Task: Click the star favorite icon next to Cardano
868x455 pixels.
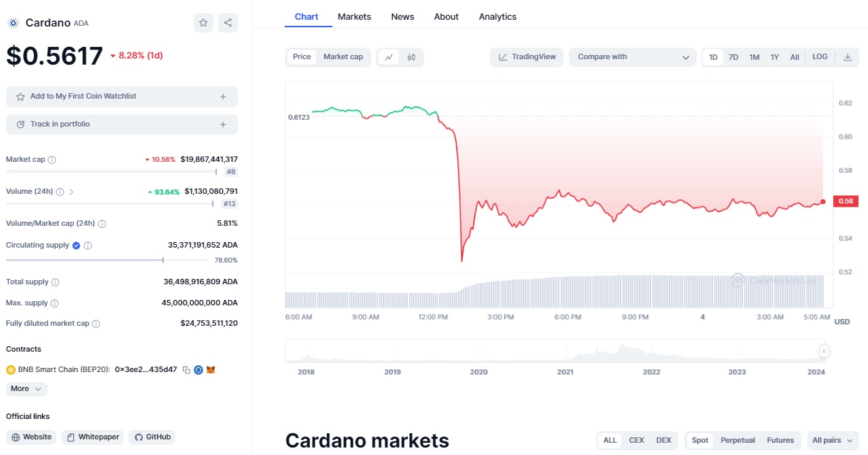Action: pos(203,22)
